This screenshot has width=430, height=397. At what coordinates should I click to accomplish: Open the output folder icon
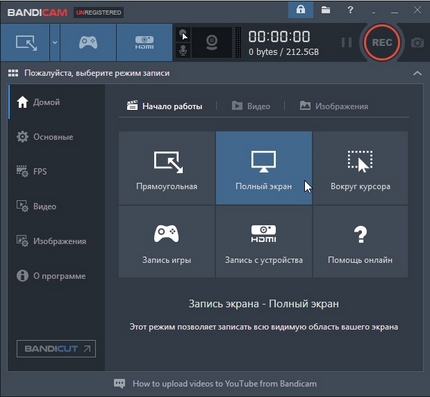pos(326,10)
